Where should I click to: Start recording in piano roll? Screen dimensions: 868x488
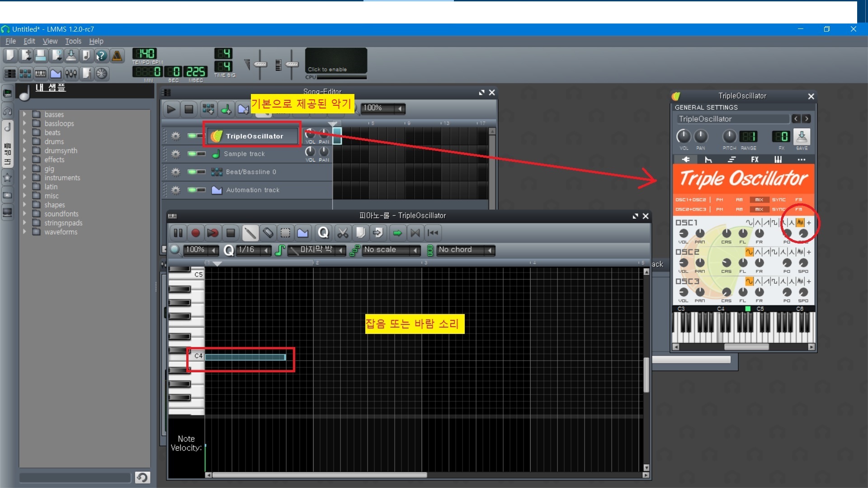click(x=195, y=233)
